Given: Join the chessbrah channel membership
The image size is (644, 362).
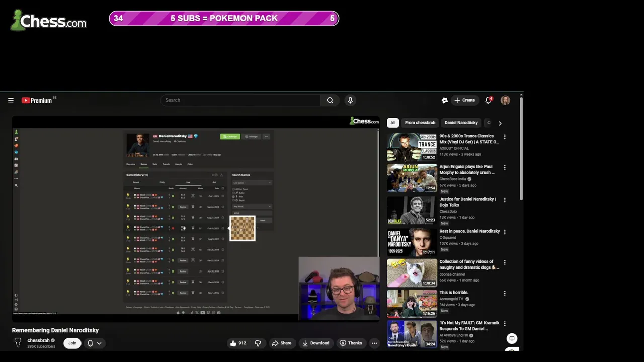Looking at the screenshot, I should 72,343.
